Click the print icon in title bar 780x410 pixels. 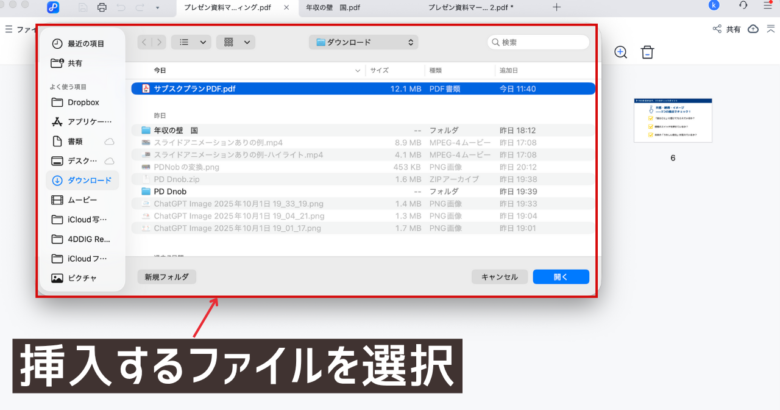(x=102, y=8)
